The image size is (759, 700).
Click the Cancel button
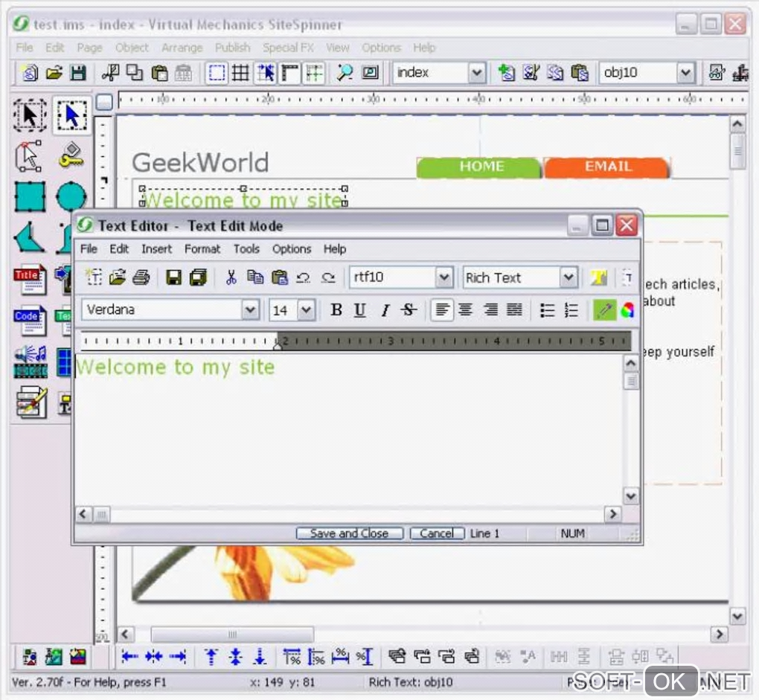(437, 533)
